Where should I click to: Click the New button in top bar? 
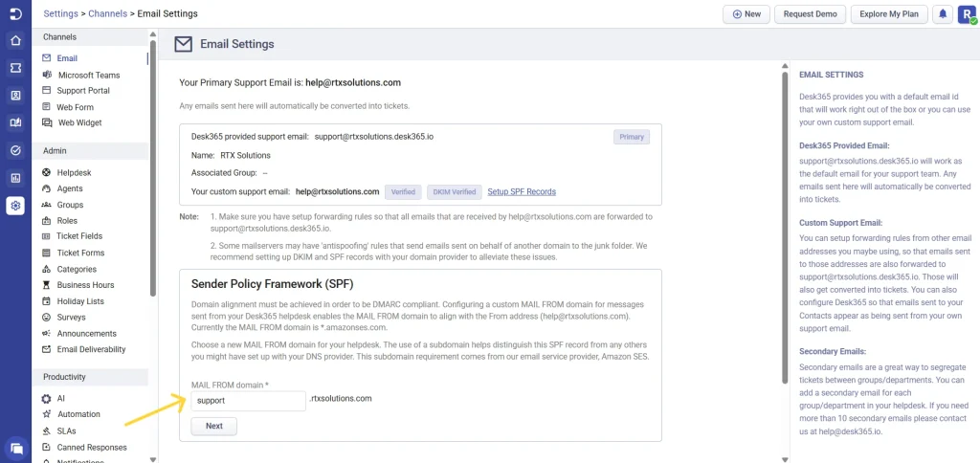(746, 13)
